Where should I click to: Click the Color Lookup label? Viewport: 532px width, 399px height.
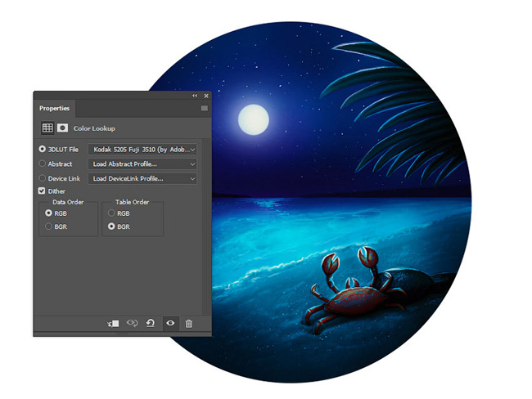click(94, 128)
